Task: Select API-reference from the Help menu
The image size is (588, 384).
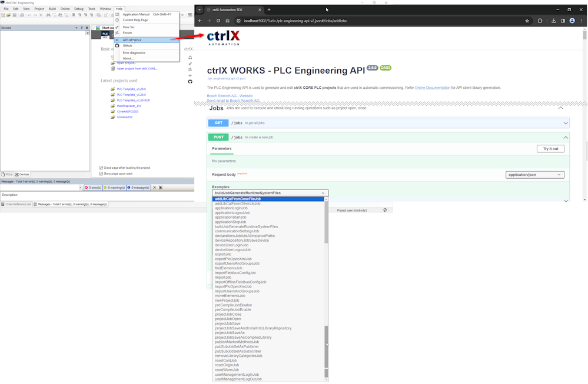Action: click(132, 40)
